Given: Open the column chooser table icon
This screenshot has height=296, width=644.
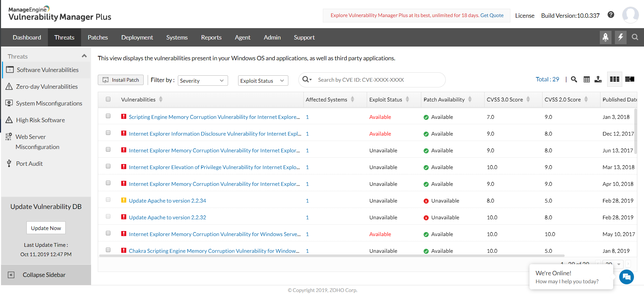Looking at the screenshot, I should point(587,79).
